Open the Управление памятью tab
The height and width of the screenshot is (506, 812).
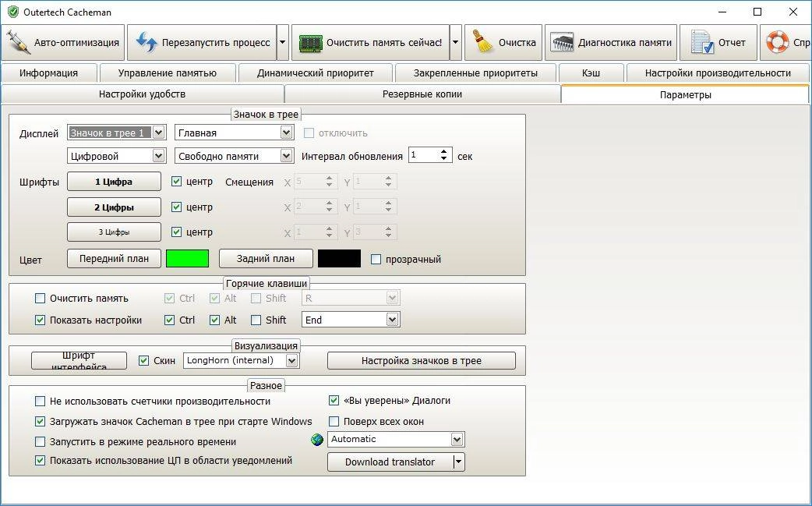pyautogui.click(x=168, y=73)
